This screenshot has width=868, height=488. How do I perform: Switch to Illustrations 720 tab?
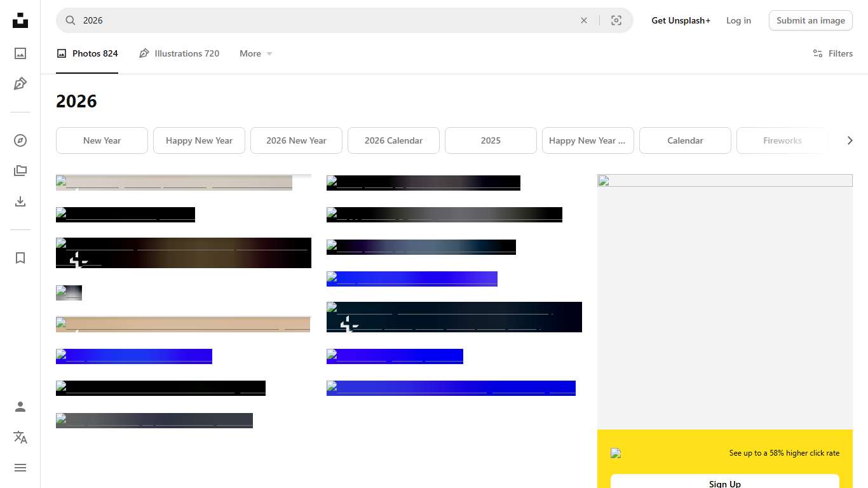coord(179,54)
